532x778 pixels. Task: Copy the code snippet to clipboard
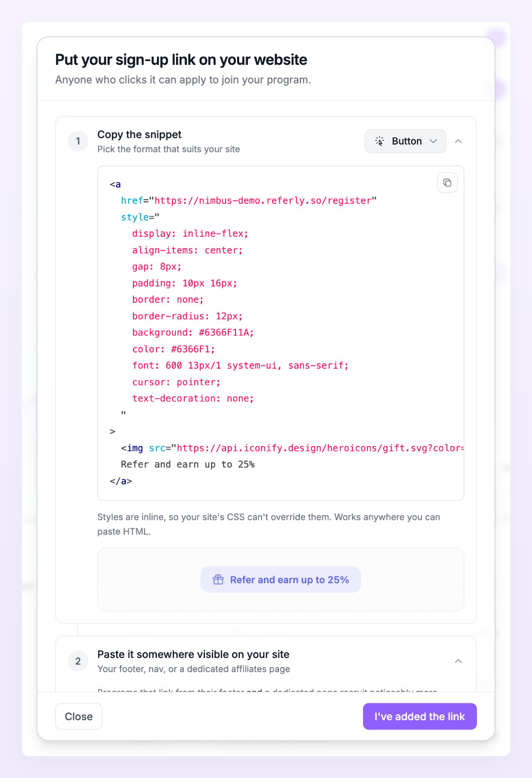click(x=447, y=183)
